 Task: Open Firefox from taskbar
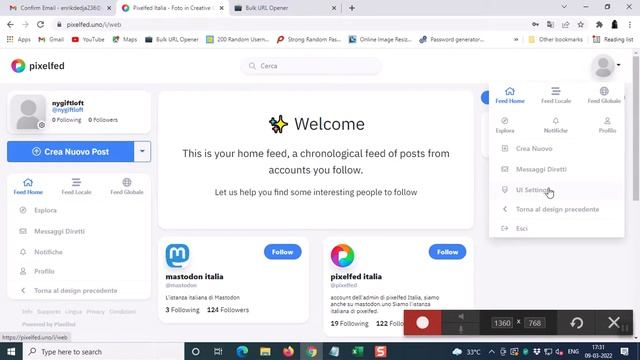pos(288,351)
